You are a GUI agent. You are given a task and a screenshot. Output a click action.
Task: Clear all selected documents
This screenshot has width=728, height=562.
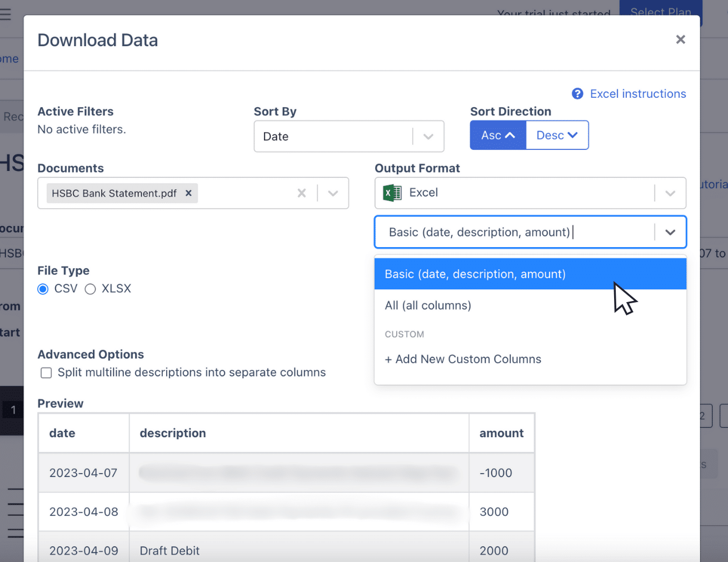coord(302,193)
